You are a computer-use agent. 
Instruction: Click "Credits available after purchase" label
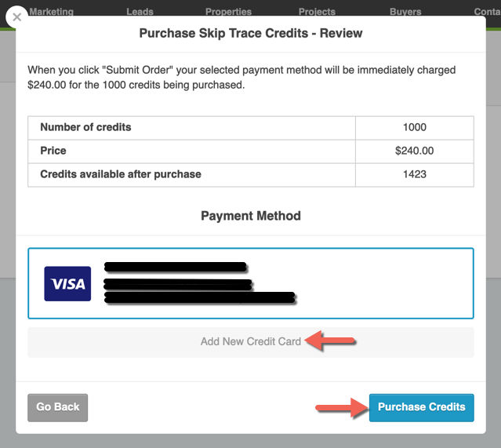coord(121,174)
